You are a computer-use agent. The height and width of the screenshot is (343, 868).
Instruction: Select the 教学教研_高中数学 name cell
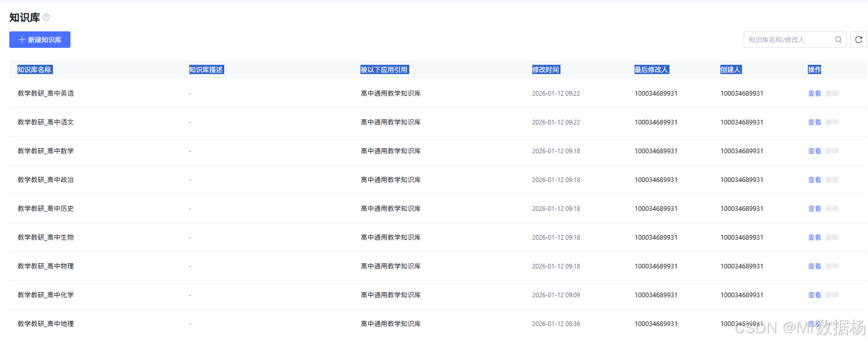(46, 151)
